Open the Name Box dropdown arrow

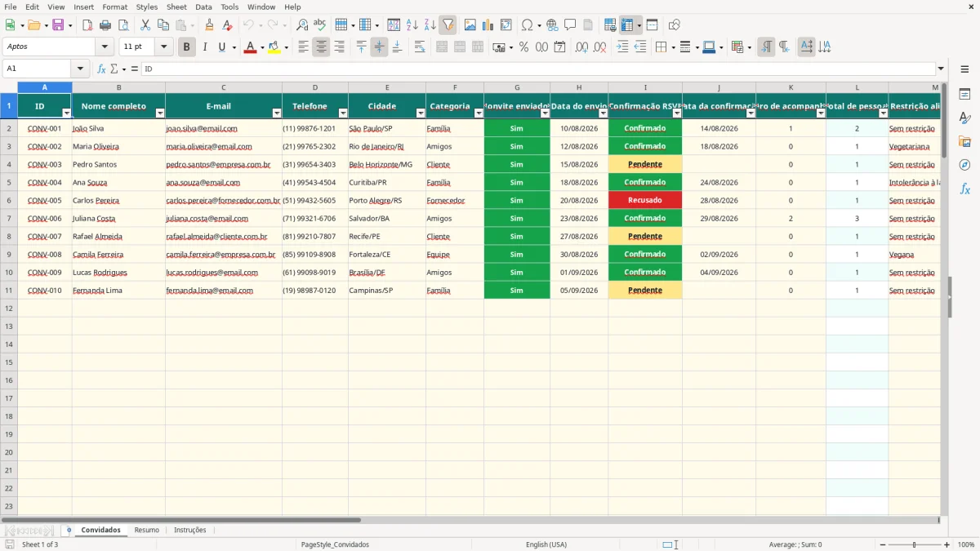[80, 69]
